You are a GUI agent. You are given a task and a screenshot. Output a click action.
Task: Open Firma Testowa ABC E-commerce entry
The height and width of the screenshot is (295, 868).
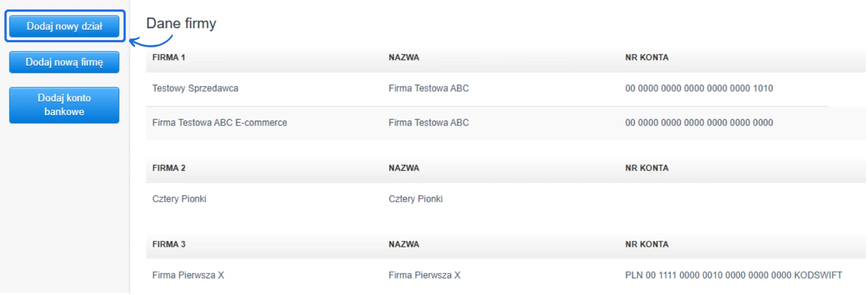220,123
